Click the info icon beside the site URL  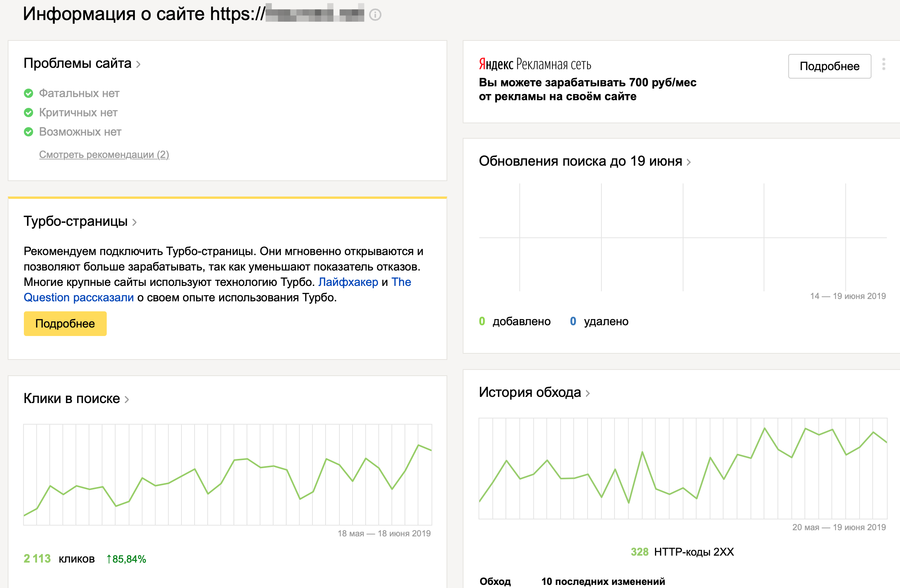click(375, 15)
